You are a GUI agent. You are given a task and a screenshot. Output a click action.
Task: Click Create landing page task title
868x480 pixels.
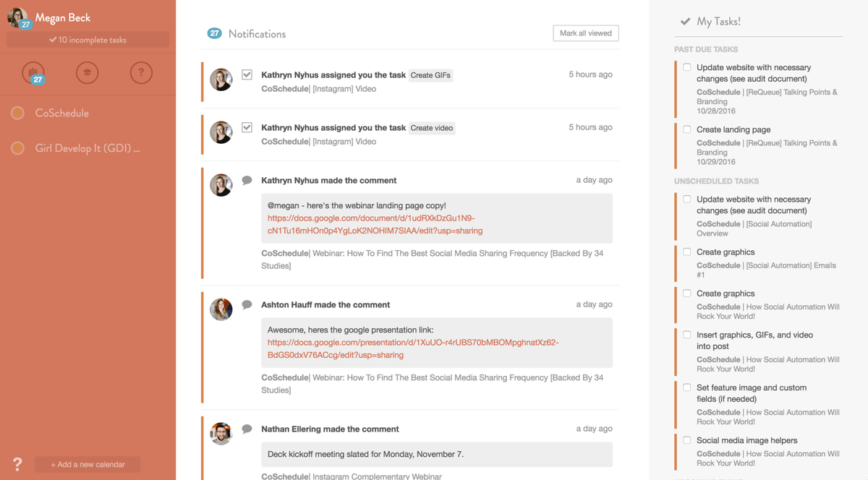733,129
